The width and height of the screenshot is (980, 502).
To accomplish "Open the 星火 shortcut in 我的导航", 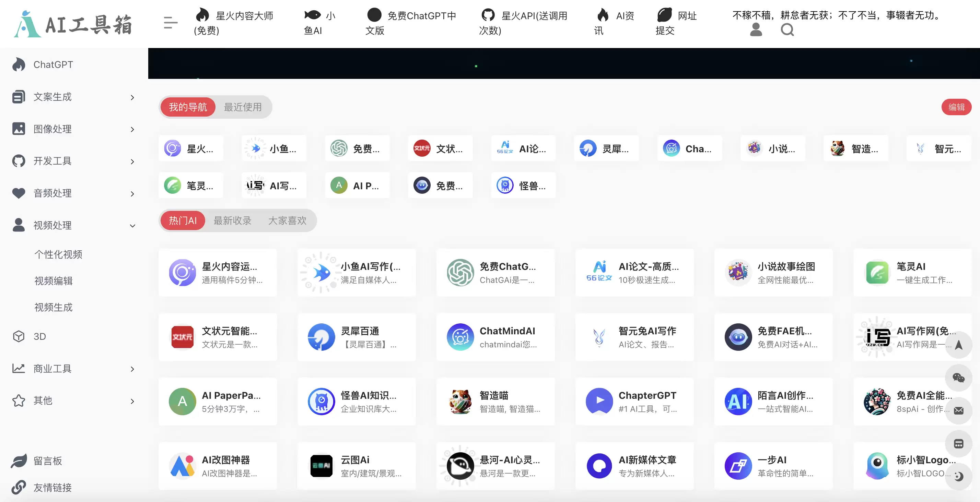I will (191, 148).
